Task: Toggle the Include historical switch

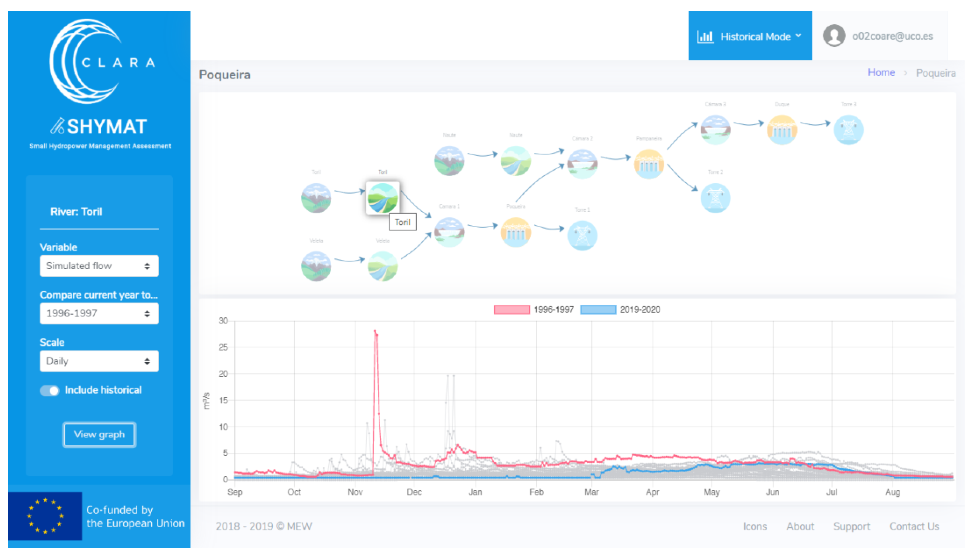Action: 50,390
